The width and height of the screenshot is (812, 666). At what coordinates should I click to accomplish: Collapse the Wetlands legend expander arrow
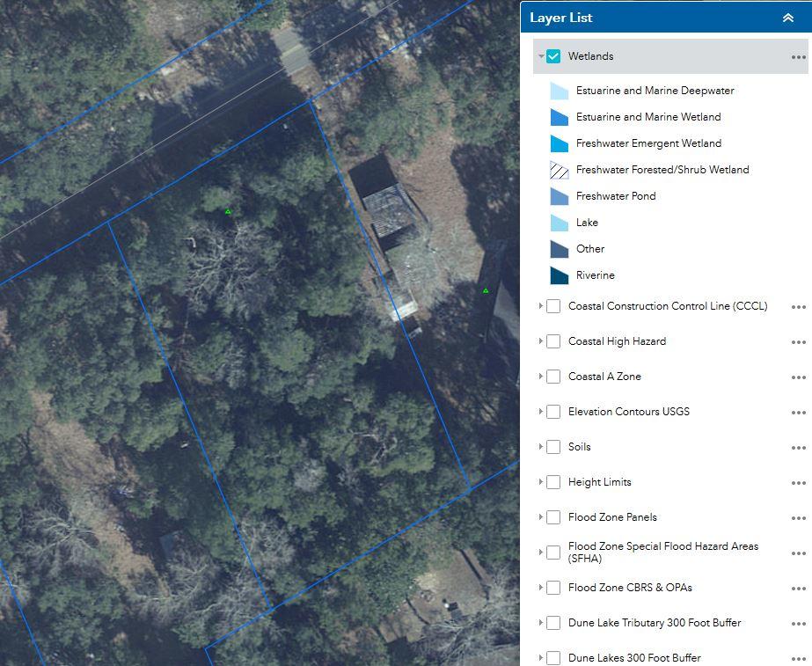click(539, 55)
